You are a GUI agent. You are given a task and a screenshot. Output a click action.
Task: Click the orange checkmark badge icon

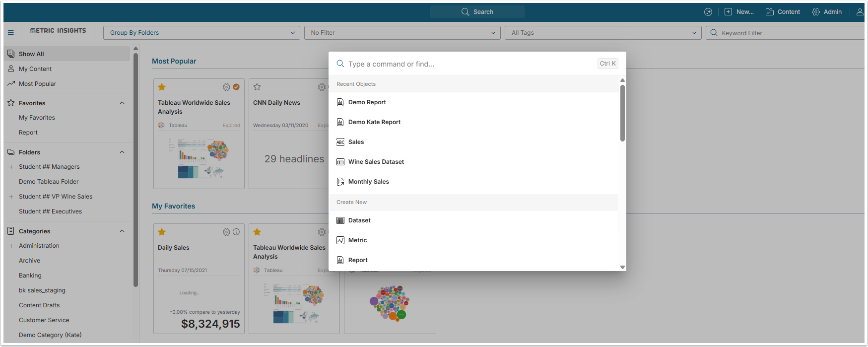236,87
